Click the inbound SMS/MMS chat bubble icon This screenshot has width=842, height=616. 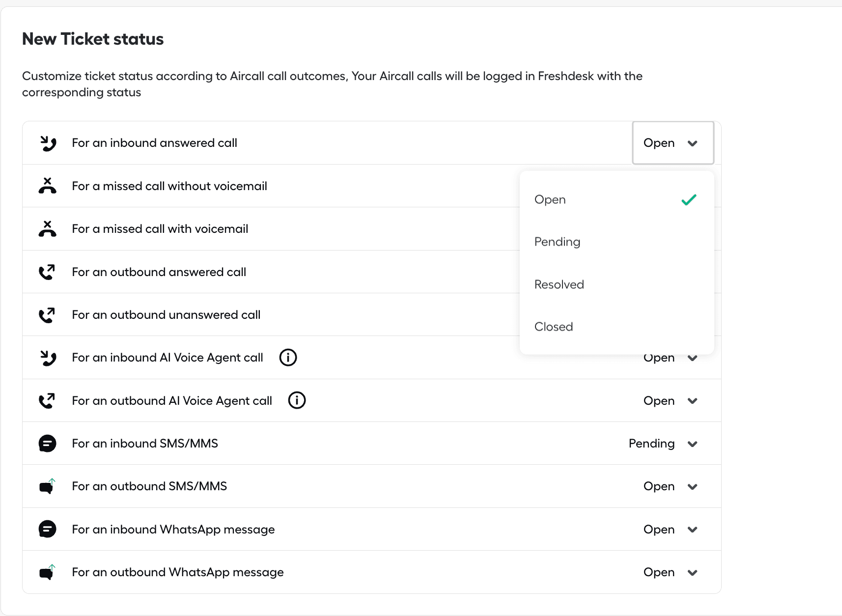48,444
